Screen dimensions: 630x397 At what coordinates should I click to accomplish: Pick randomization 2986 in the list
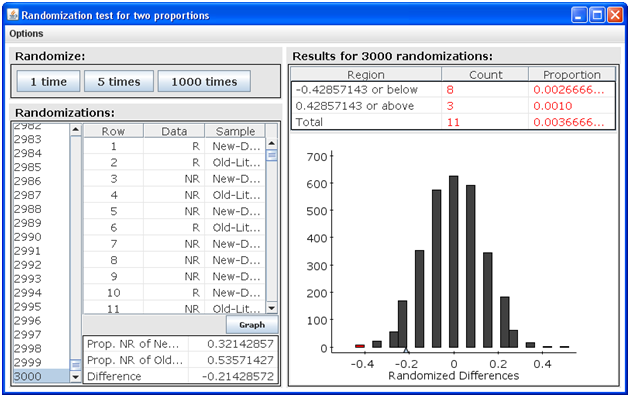(41, 181)
